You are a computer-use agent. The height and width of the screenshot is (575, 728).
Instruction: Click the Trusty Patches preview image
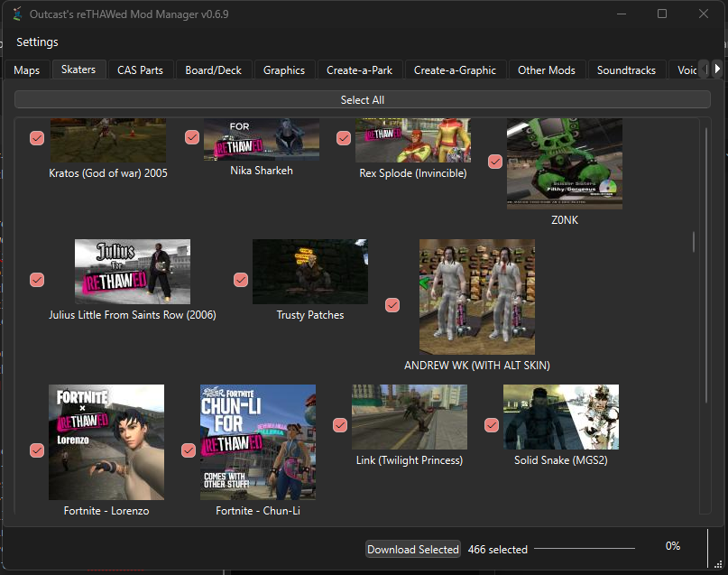tap(309, 272)
